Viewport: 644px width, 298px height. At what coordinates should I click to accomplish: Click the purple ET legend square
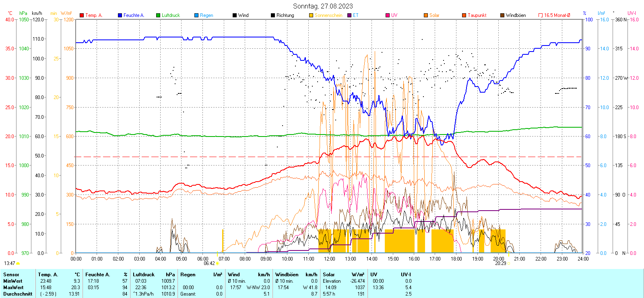[349, 15]
